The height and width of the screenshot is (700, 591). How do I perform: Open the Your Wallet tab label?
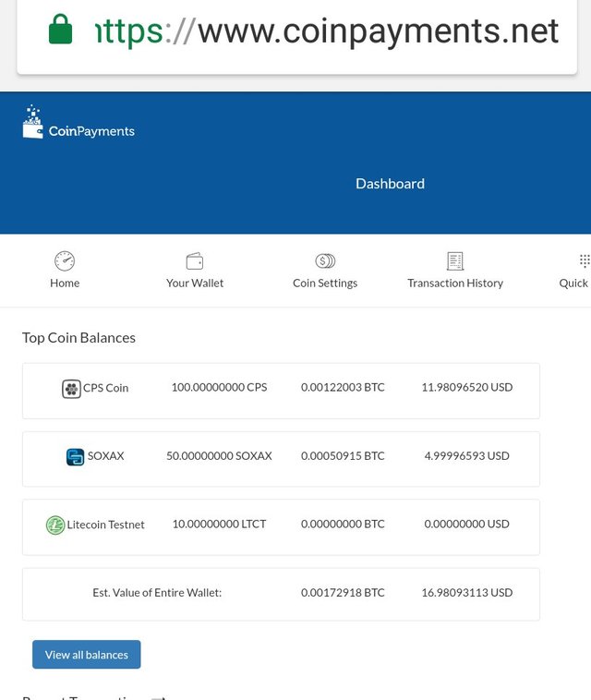point(195,283)
